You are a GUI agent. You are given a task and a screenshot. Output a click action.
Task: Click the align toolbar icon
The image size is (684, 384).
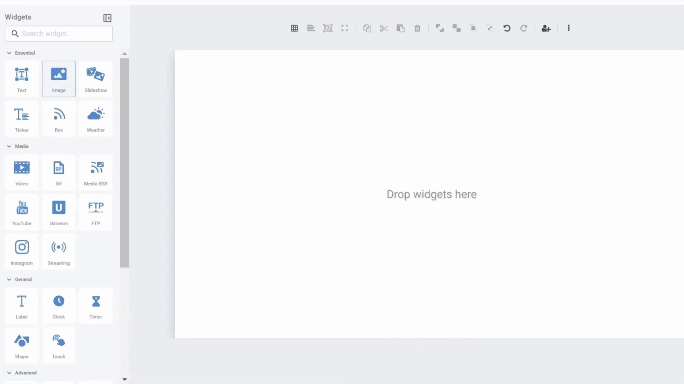pos(311,28)
